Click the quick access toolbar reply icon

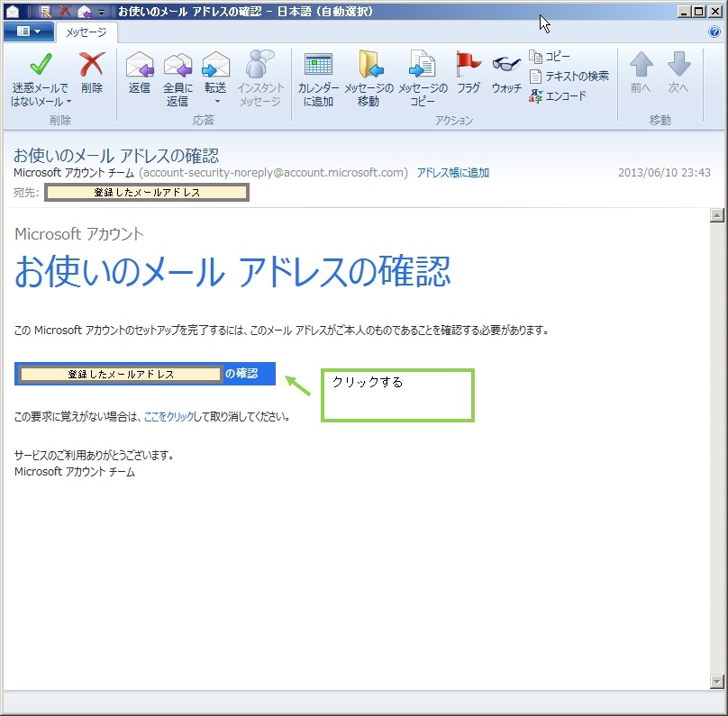tap(84, 11)
